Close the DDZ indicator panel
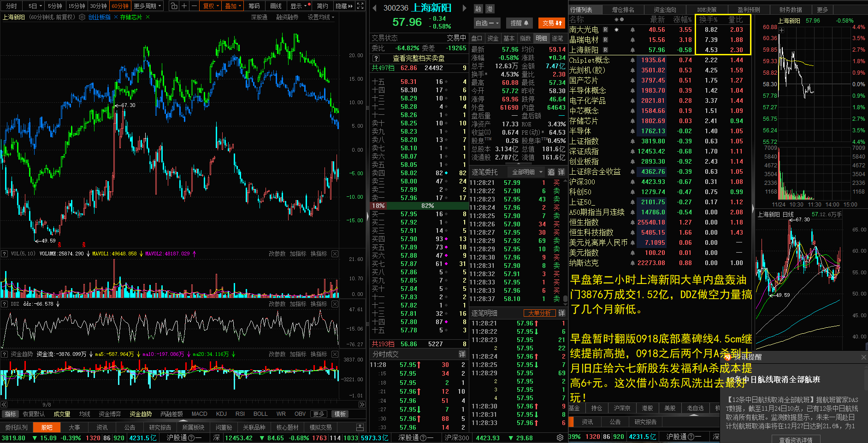This screenshot has width=868, height=443. (x=335, y=304)
